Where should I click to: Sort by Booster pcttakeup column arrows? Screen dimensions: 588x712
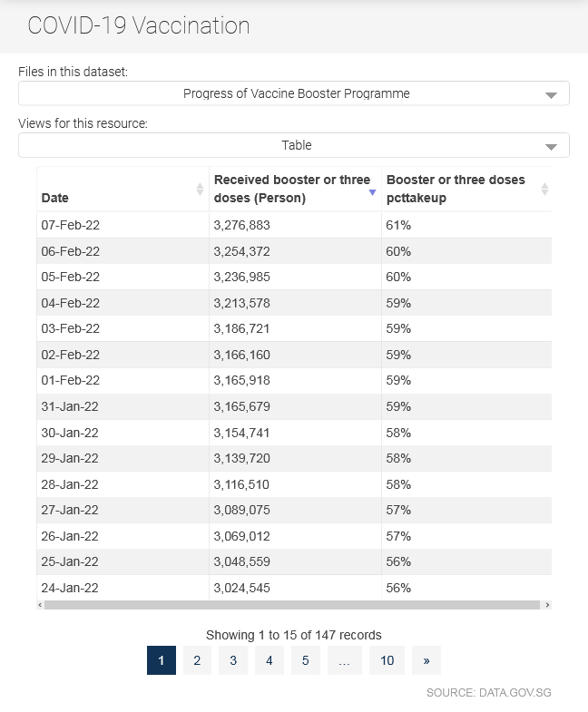544,189
